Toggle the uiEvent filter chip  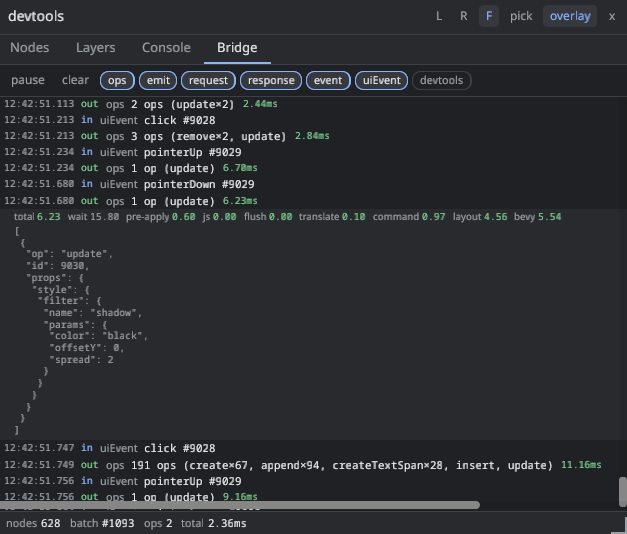[381, 80]
